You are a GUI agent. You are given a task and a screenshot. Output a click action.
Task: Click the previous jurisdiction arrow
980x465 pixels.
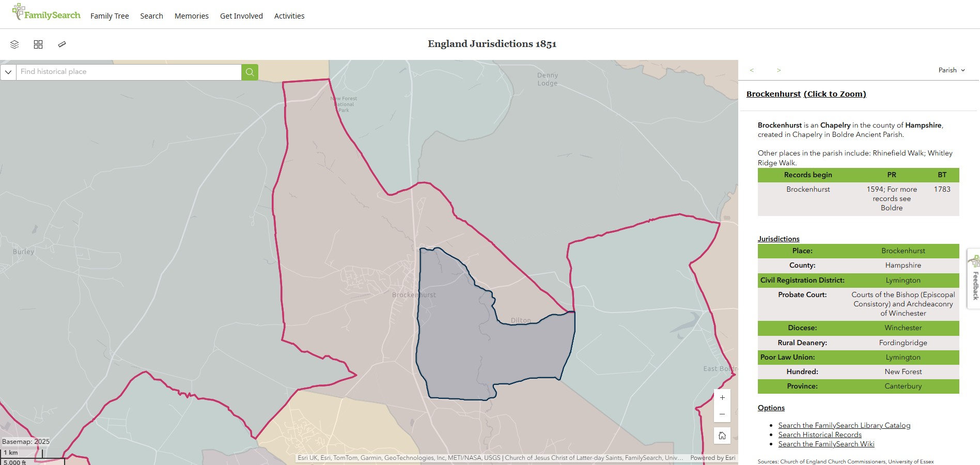point(752,70)
